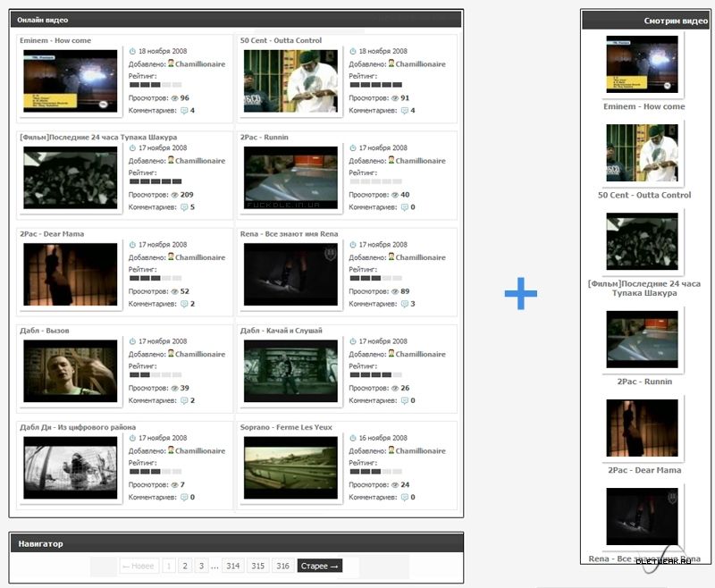This screenshot has height=588, width=715.
Task: Click the Старее → next page button
Action: 320,566
